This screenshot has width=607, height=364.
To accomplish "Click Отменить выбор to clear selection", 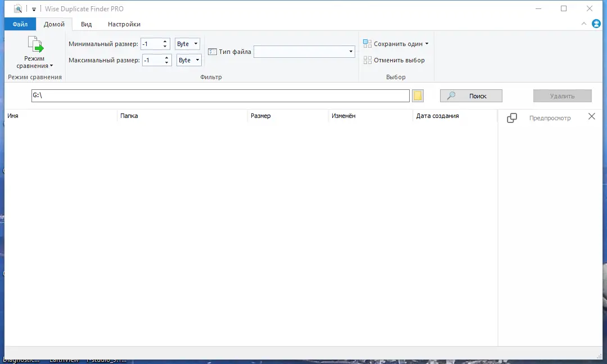I will click(x=394, y=60).
